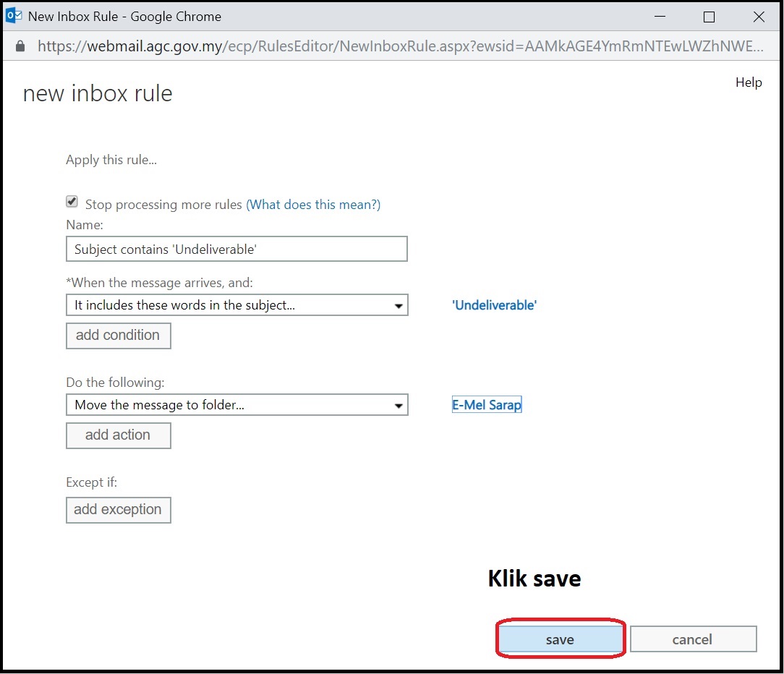
Task: Open the 'What does this mean?' link
Action: coord(313,205)
